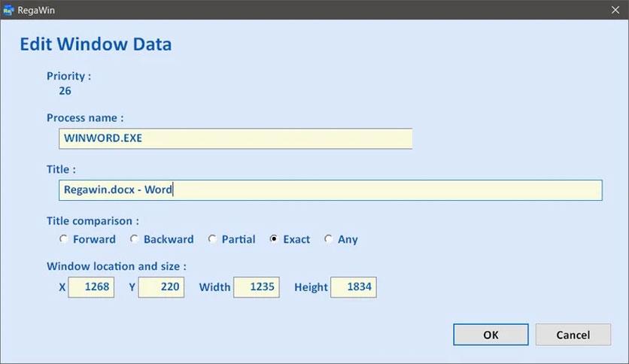629x364 pixels.
Task: Click into the Title input field
Action: click(x=330, y=190)
